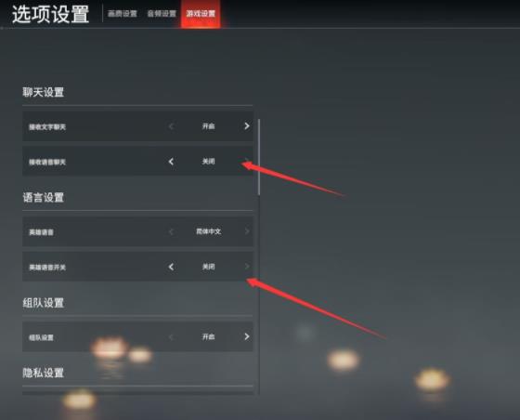Switch to the 画质设置 tab
The height and width of the screenshot is (420, 520).
[123, 14]
